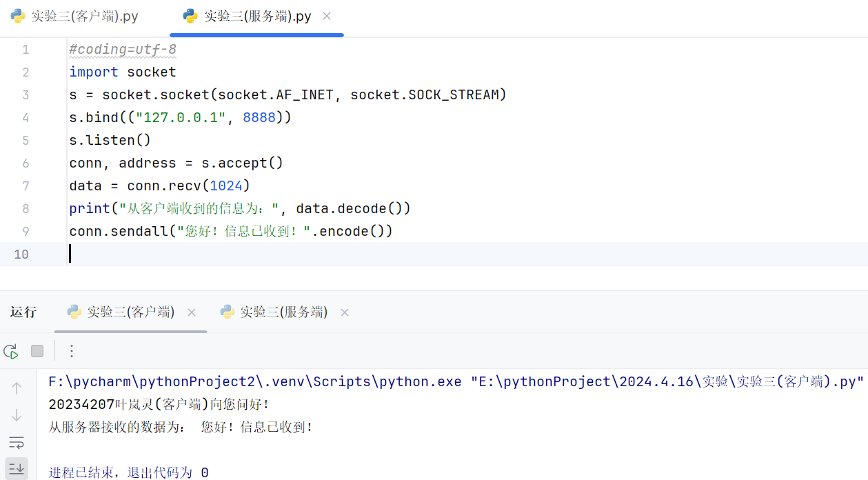Jump down the stack trace arrow
868x480 pixels.
(x=17, y=415)
